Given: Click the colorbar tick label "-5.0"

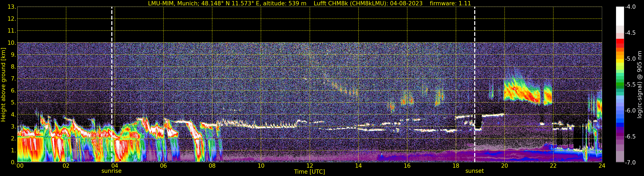Looking at the screenshot, I should [x=630, y=59].
